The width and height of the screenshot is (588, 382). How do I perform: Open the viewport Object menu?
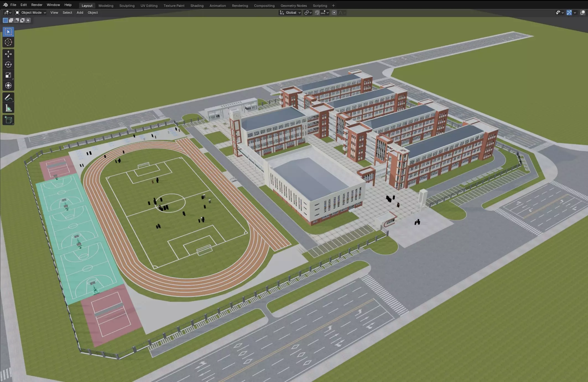click(x=93, y=12)
